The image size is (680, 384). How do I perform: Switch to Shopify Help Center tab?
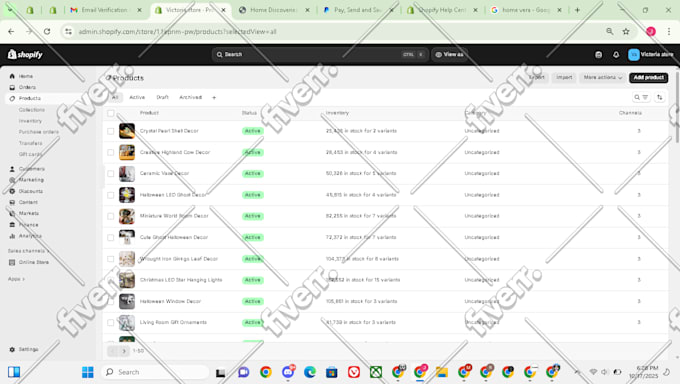(441, 10)
